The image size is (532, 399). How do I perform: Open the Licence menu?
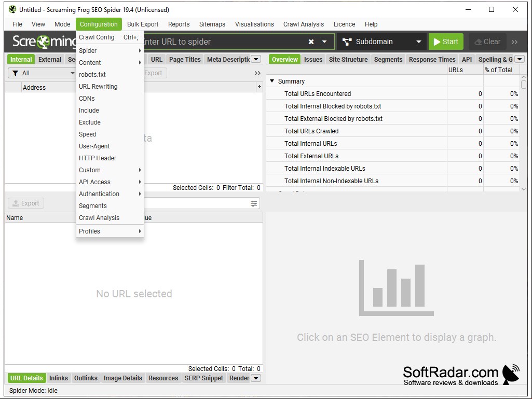tap(345, 24)
